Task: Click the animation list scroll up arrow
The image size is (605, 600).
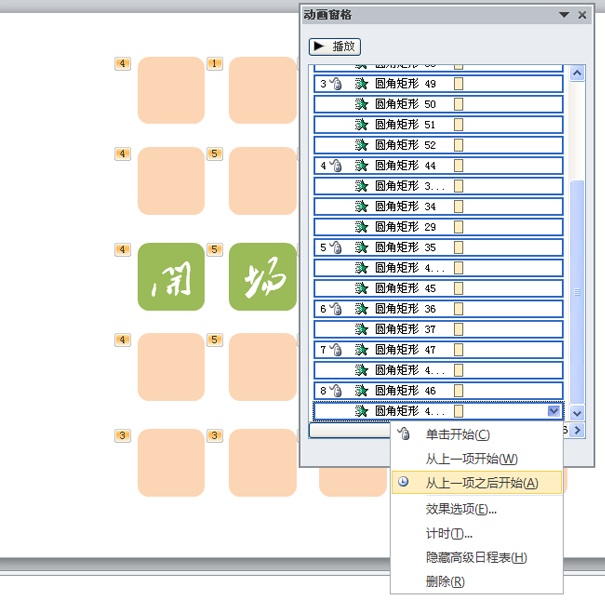Action: pos(577,73)
